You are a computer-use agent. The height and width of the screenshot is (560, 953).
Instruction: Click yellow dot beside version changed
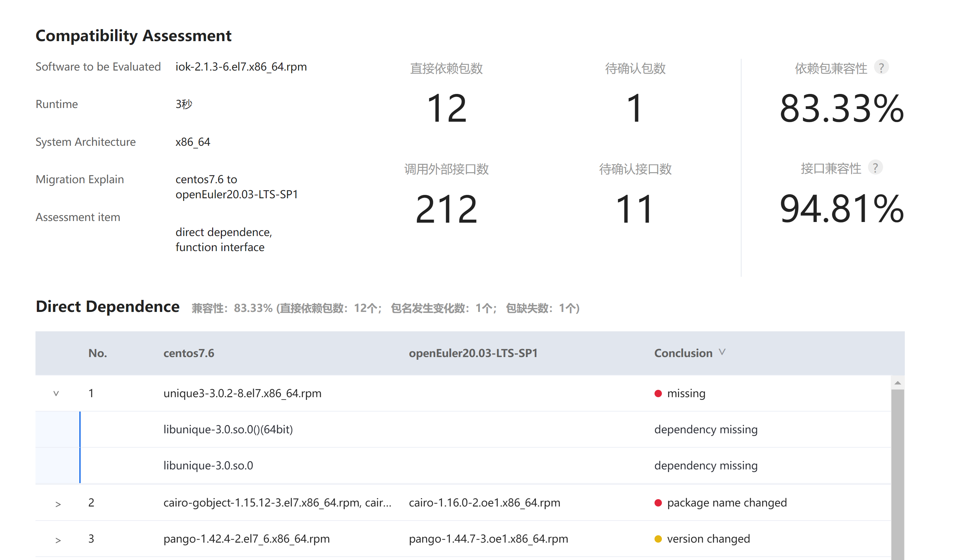click(658, 539)
